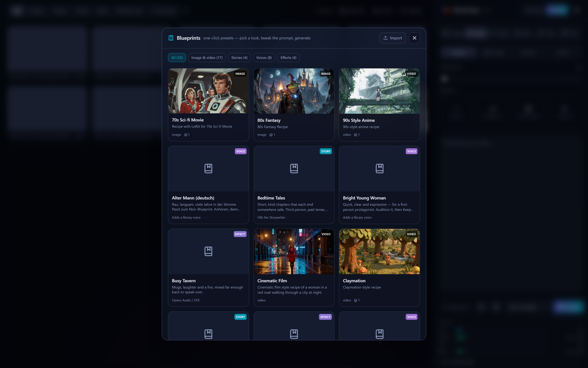The height and width of the screenshot is (368, 588).
Task: Click the layers icon on Claymation card
Action: coord(356,300)
